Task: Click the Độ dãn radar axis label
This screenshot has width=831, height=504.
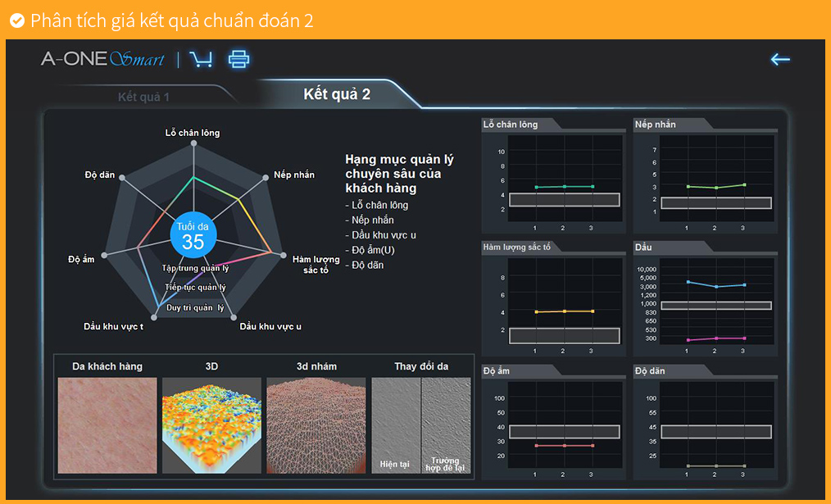Action: tap(100, 175)
